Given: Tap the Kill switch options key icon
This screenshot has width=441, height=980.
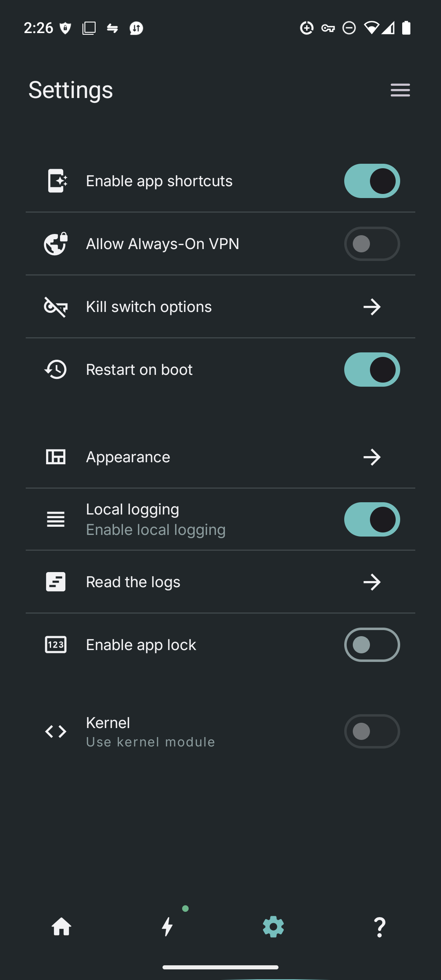Looking at the screenshot, I should (56, 307).
